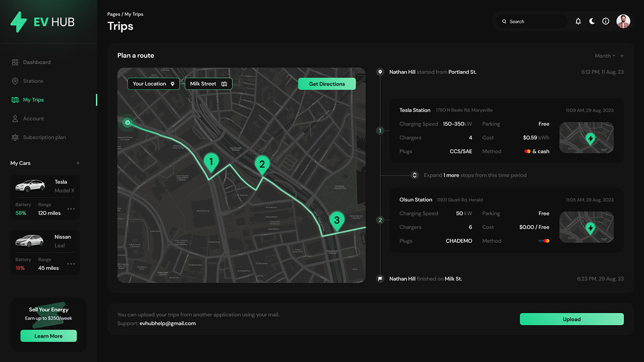Screen dimensions: 644x362
Task: Click the Search input field
Action: point(531,21)
